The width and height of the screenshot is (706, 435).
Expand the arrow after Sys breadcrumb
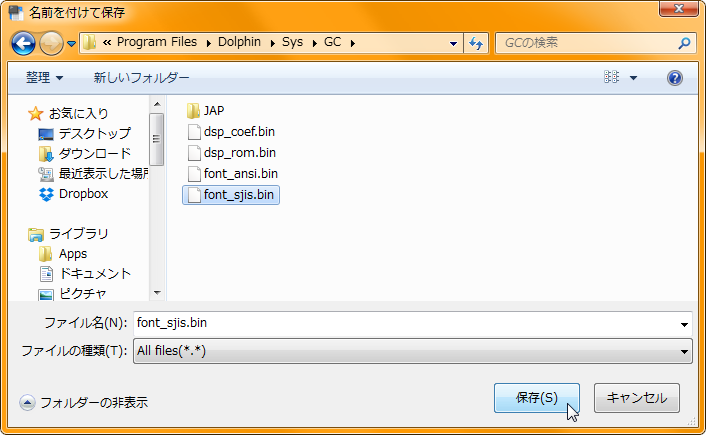[314, 43]
